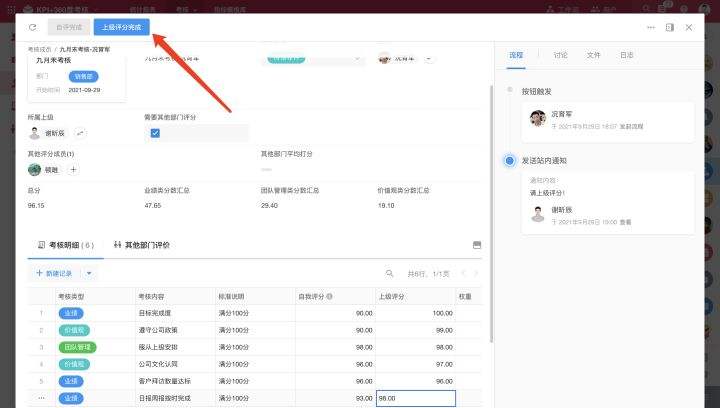Toggle the side panel layout icon
720x408 pixels.
(x=670, y=27)
